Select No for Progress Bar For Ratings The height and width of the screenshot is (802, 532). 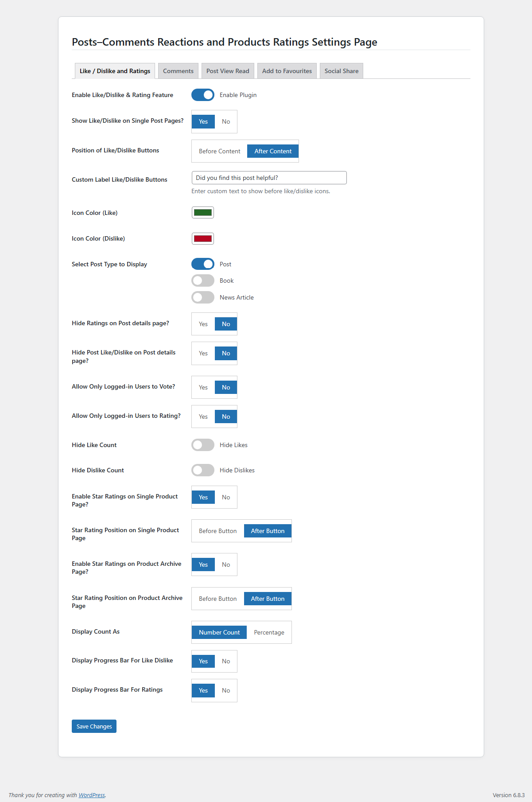click(226, 690)
